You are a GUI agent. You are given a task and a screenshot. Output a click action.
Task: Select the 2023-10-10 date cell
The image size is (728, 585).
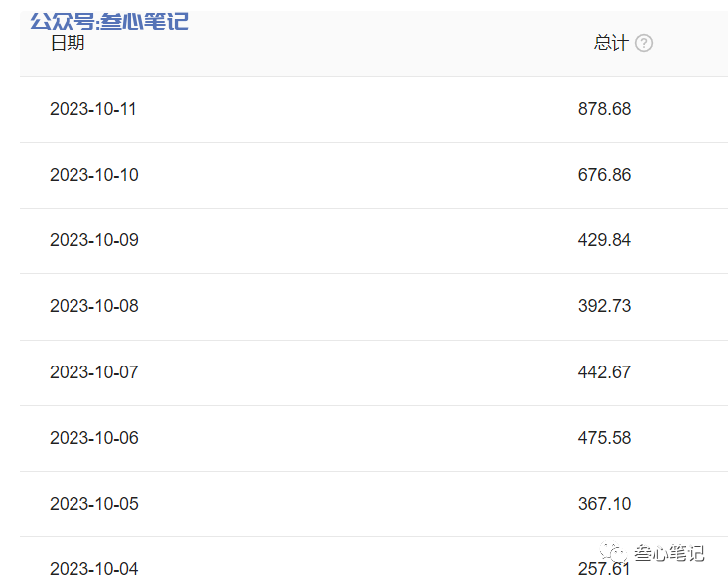pyautogui.click(x=94, y=175)
